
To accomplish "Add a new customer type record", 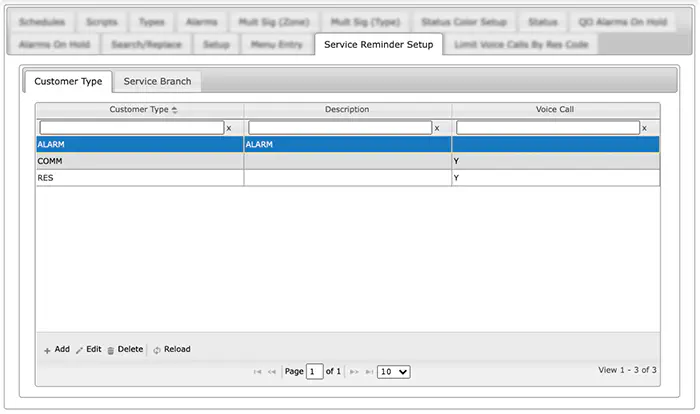I will click(x=57, y=350).
